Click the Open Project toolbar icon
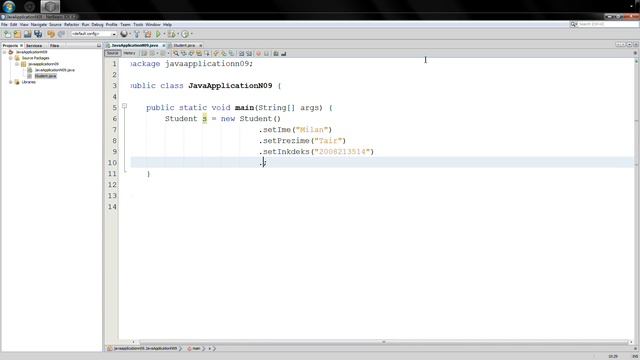Screen dimensions: 640x360 click(x=27, y=34)
